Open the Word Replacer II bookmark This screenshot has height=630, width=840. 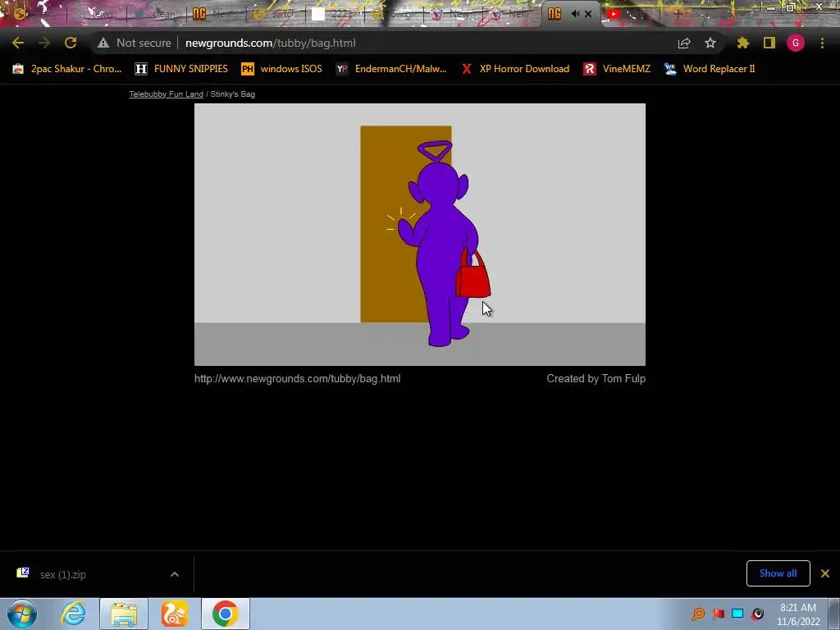click(x=710, y=69)
